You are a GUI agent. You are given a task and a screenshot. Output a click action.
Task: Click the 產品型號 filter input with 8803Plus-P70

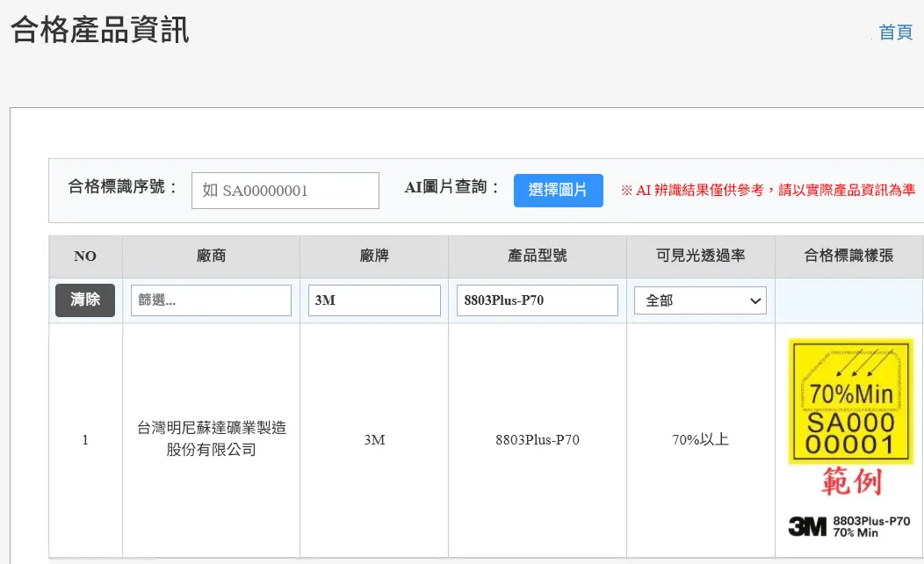pyautogui.click(x=537, y=300)
